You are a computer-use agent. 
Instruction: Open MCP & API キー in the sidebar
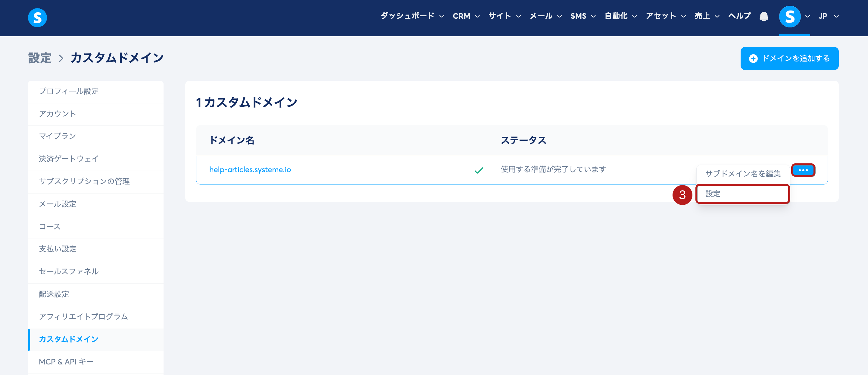point(96,362)
